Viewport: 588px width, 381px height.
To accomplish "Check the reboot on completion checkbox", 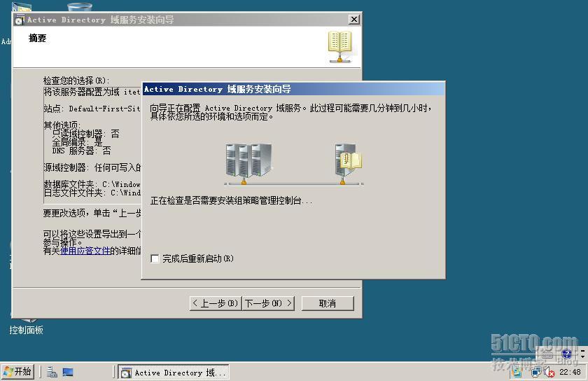I will pos(155,258).
